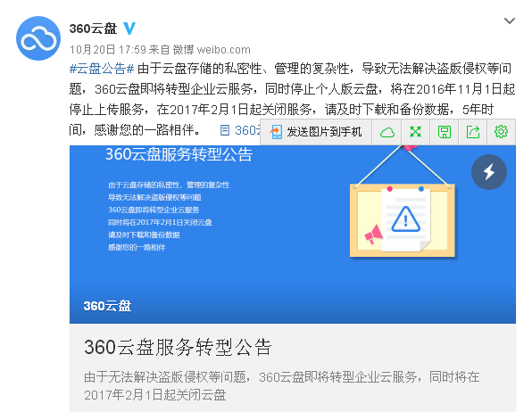Screen dimensions: 532x412
Task: Open weibo.com source link
Action: tap(223, 50)
